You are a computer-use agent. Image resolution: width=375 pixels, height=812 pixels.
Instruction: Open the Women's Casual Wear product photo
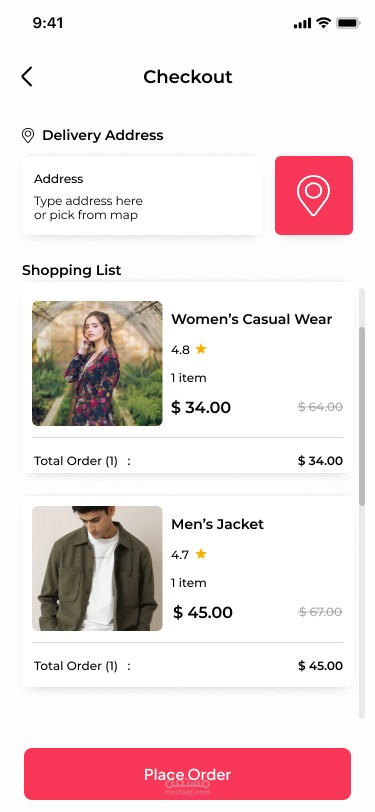[x=97, y=364]
